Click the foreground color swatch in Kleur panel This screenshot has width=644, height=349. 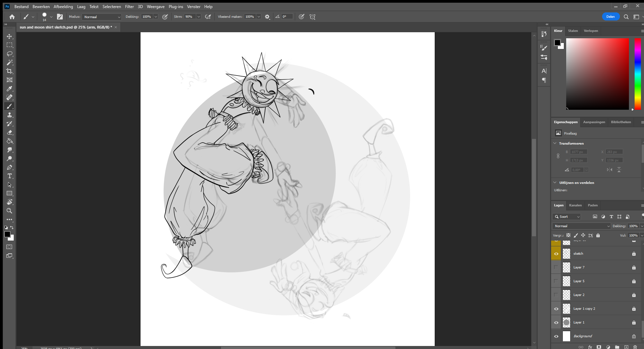coord(557,43)
